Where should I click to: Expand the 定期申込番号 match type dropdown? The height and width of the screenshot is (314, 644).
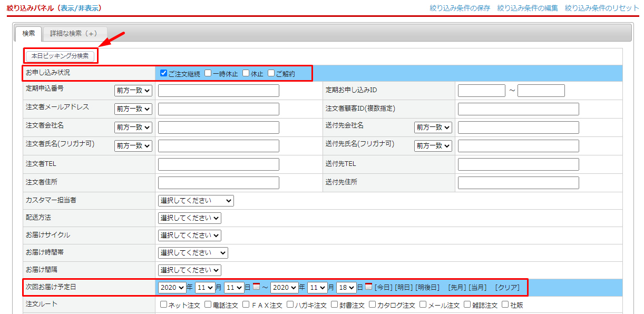[x=133, y=91]
